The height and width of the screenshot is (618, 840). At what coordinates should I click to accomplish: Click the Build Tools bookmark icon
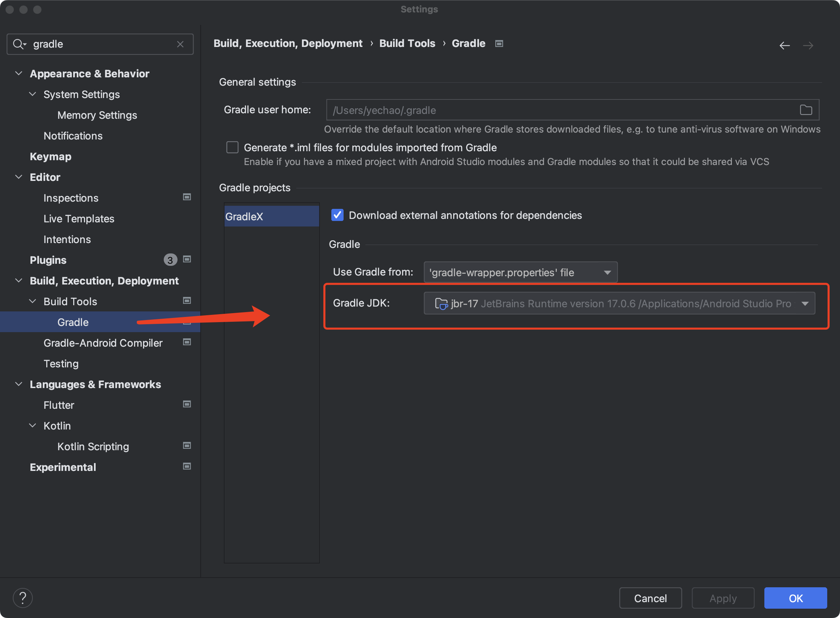tap(187, 301)
